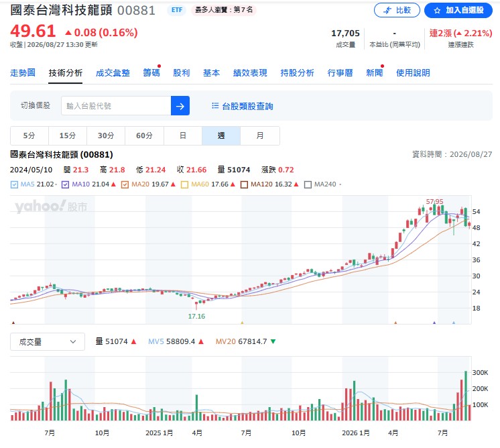
Task: Enable the MA60 checkbox
Action: (x=184, y=184)
